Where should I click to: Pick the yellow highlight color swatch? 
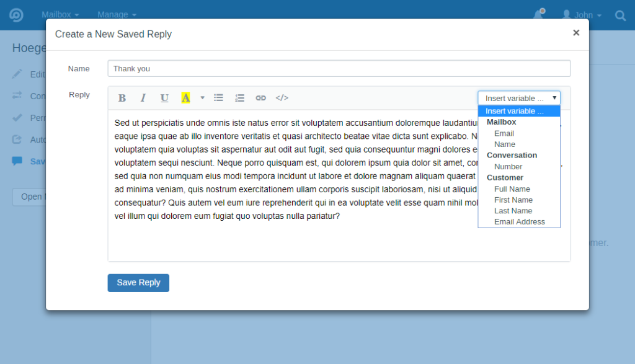tap(186, 97)
